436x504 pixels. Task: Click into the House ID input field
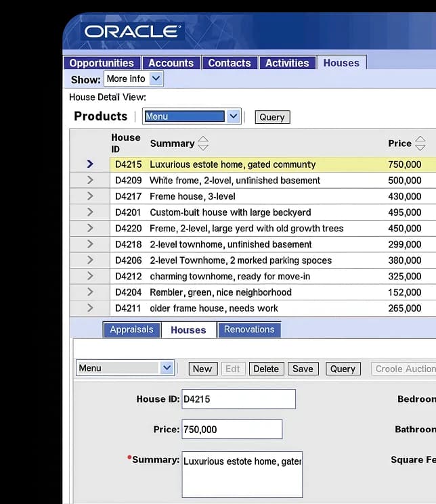pos(238,399)
